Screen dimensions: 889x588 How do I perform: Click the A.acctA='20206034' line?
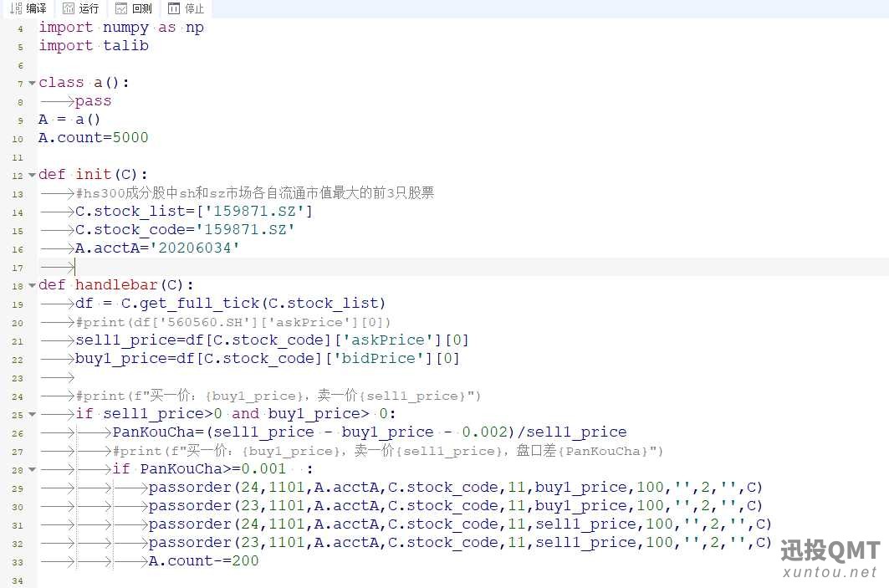tap(157, 248)
